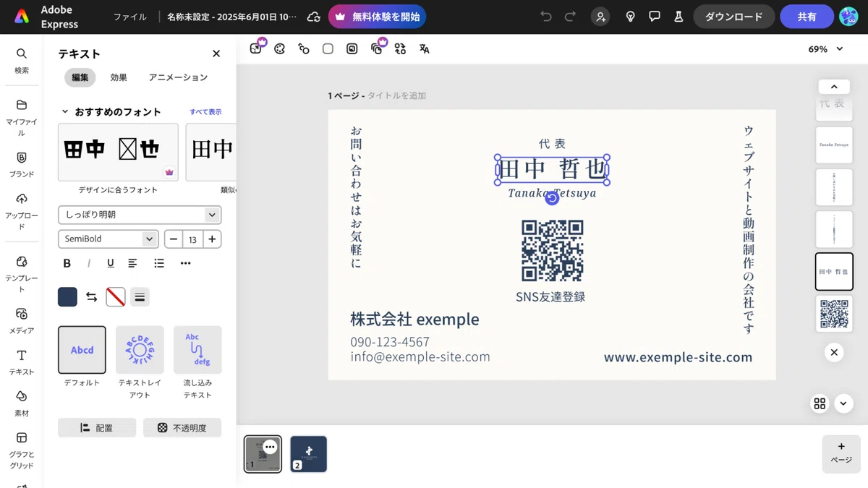Click the swap layout icon in toolbar
868x488 pixels.
tap(401, 48)
